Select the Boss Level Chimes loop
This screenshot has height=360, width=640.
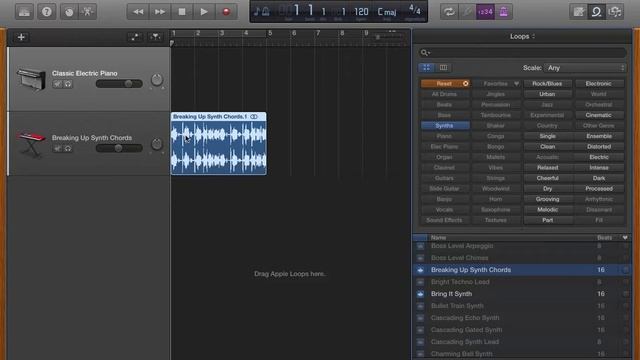click(522, 258)
